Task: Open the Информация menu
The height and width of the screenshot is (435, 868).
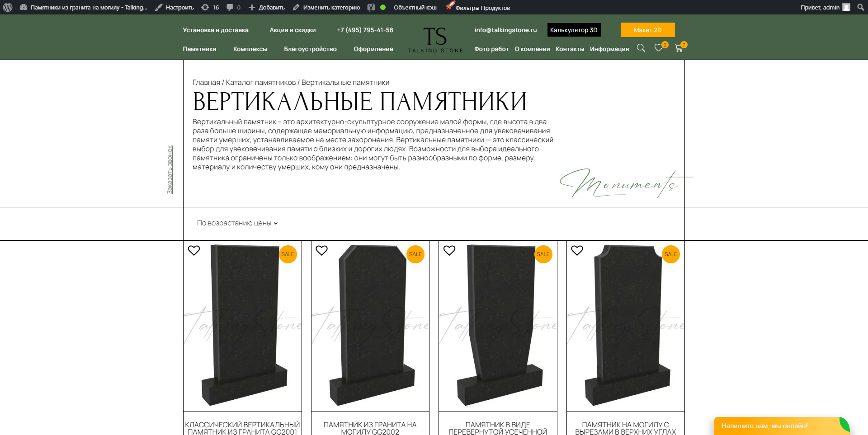Action: point(609,49)
